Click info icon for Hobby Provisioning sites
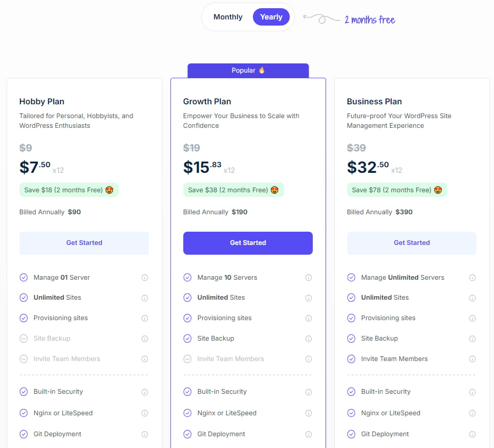Viewport: 494px width, 448px height. tap(144, 318)
